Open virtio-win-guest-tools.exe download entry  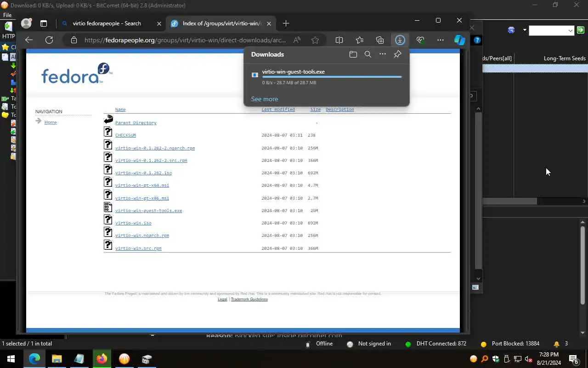[327, 77]
